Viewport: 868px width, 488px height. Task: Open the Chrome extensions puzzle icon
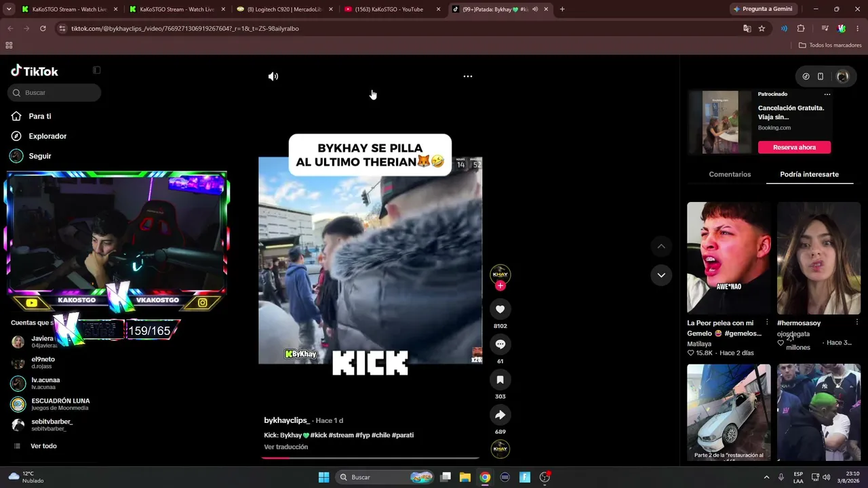tap(801, 28)
